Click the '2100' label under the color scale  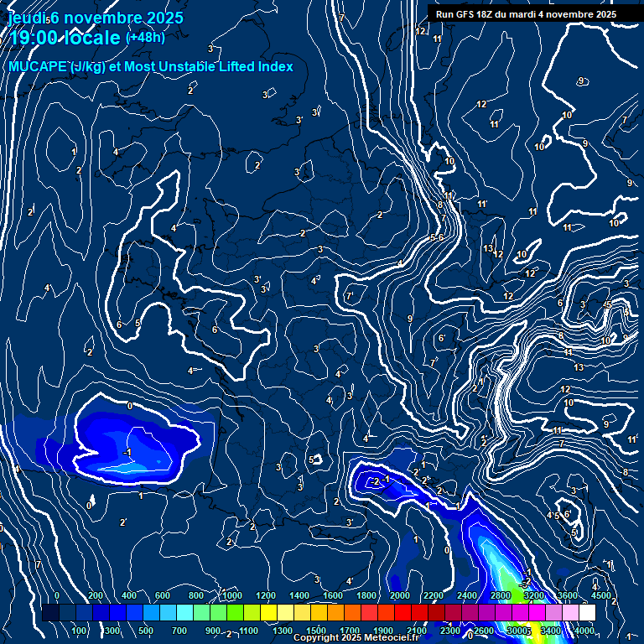[417, 631]
